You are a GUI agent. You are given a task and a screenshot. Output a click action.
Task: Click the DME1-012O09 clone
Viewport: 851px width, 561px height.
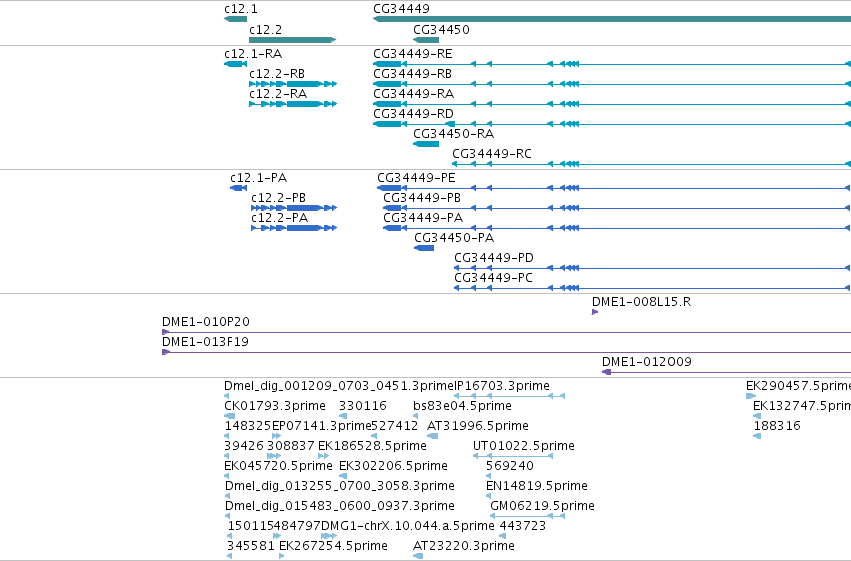click(x=727, y=372)
